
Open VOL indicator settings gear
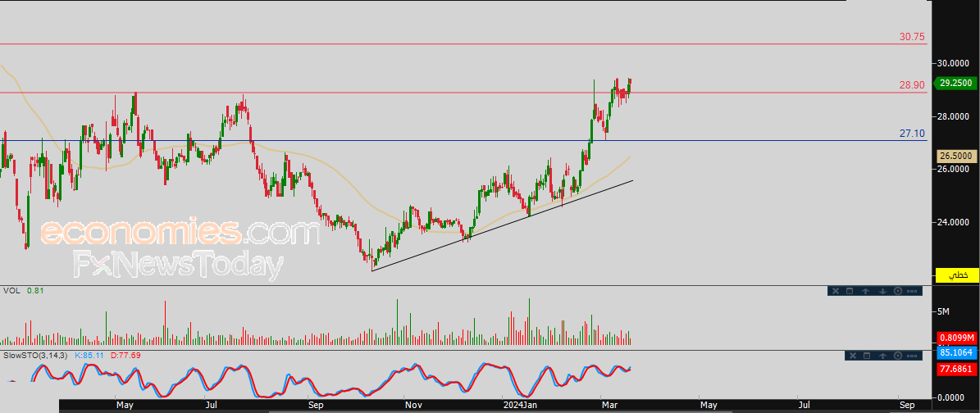(898, 291)
